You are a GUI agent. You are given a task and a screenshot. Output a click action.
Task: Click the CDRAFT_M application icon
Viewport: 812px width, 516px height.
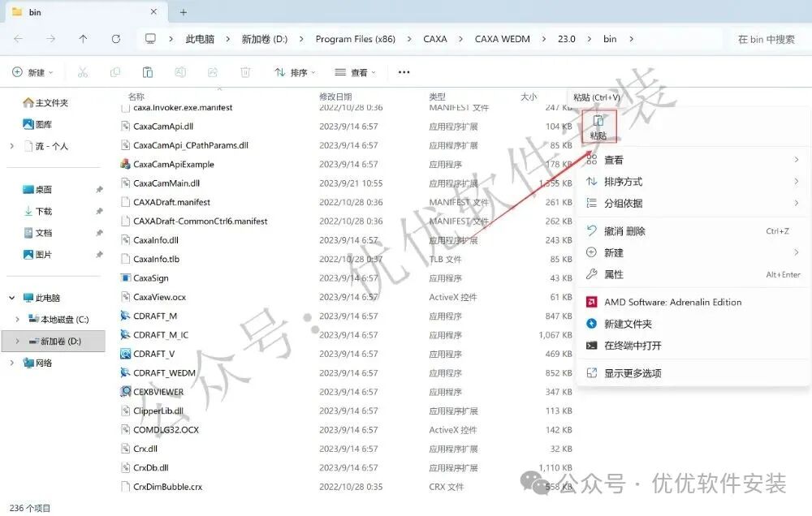pyautogui.click(x=125, y=316)
